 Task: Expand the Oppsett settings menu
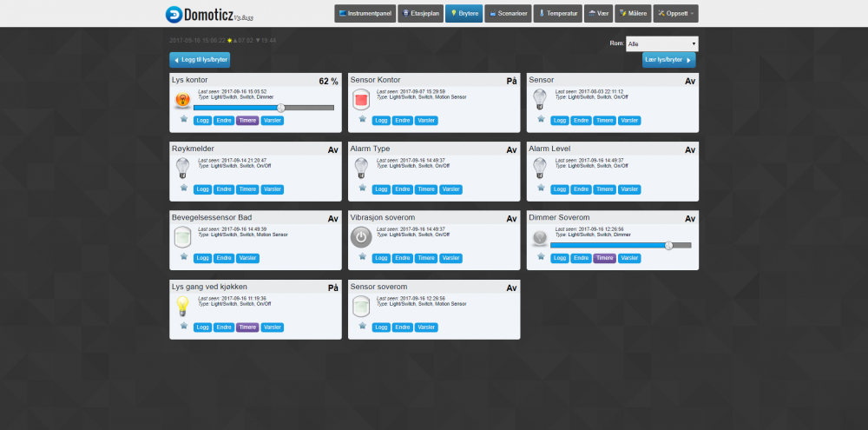pos(674,14)
